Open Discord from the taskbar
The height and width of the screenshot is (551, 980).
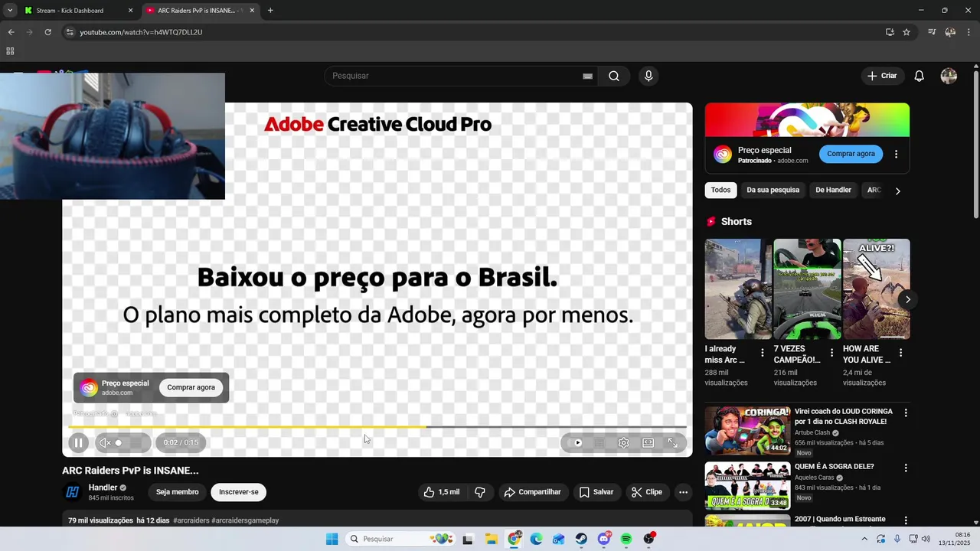pyautogui.click(x=604, y=539)
